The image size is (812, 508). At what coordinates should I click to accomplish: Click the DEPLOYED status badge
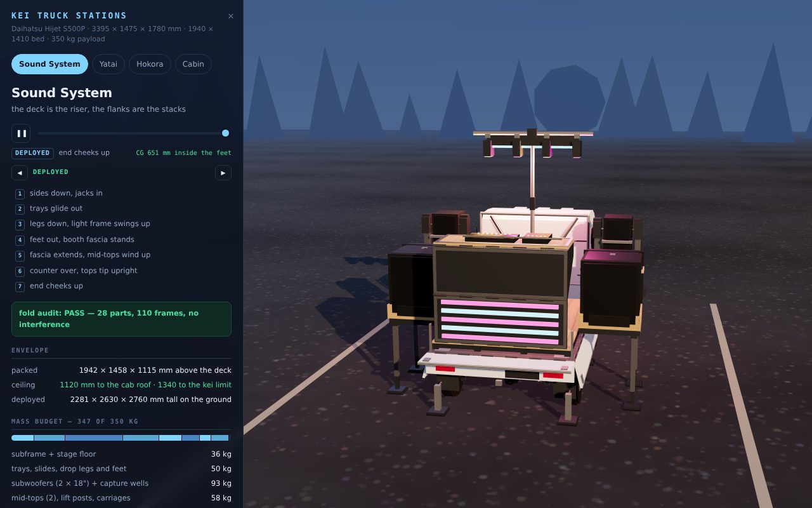coord(32,153)
